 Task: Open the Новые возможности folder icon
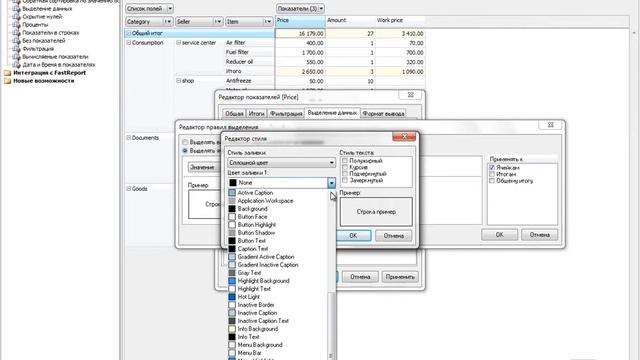pyautogui.click(x=7, y=81)
